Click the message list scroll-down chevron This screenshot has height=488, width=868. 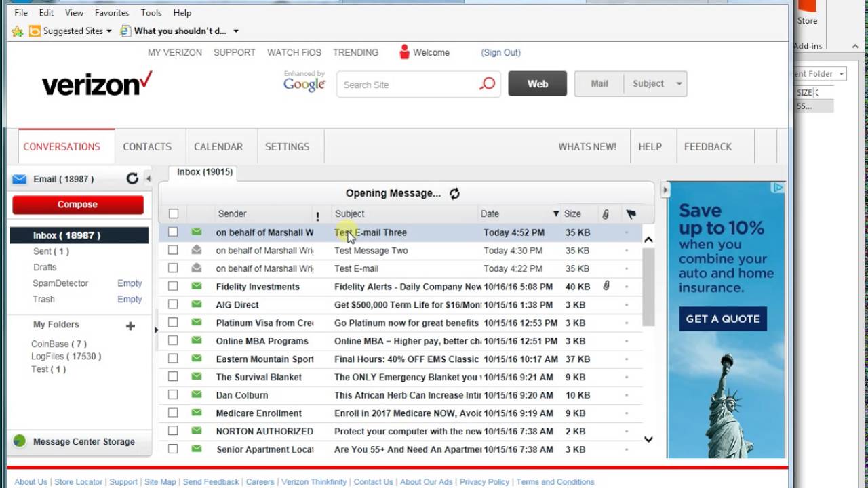click(648, 439)
